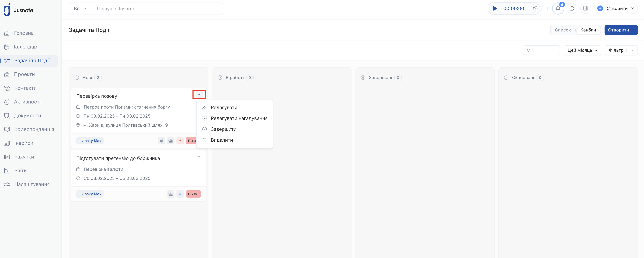Switch to Канбан view
The image size is (644, 258).
(588, 30)
